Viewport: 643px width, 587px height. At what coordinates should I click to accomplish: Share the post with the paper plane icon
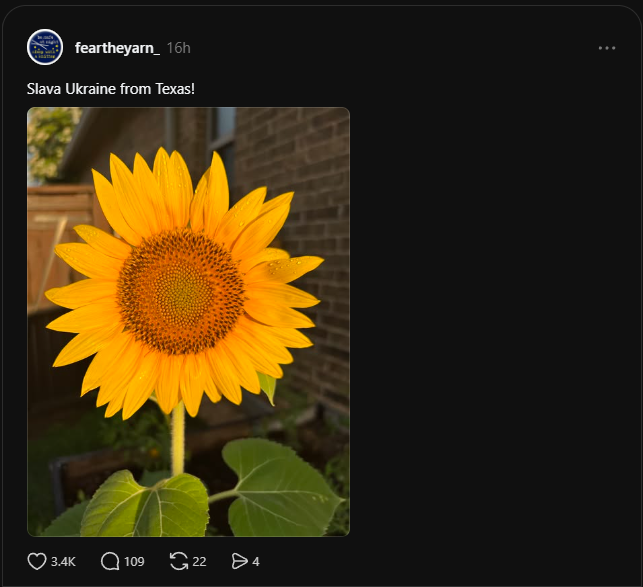pyautogui.click(x=239, y=561)
